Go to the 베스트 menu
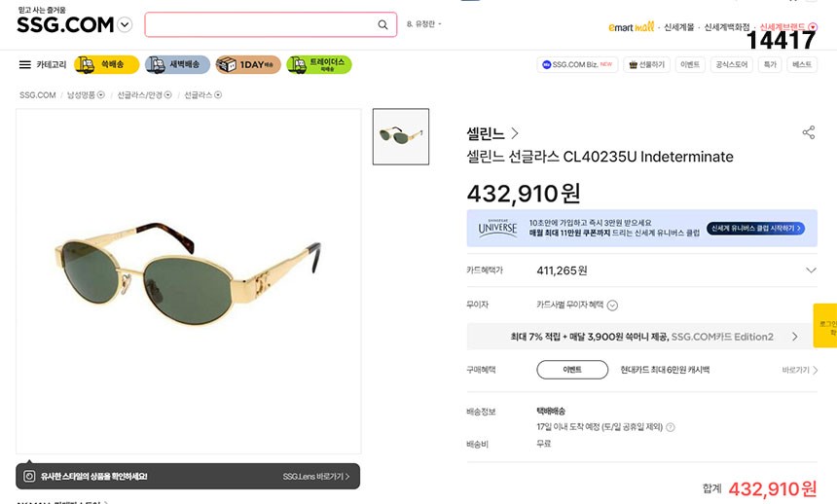Image resolution: width=837 pixels, height=504 pixels. 802,65
